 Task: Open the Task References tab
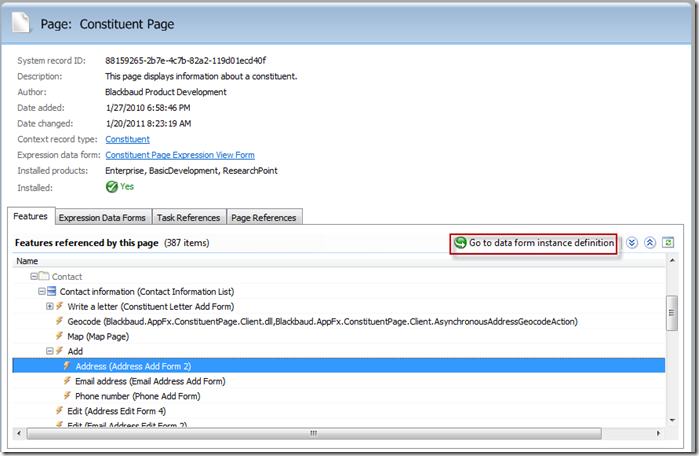(188, 217)
